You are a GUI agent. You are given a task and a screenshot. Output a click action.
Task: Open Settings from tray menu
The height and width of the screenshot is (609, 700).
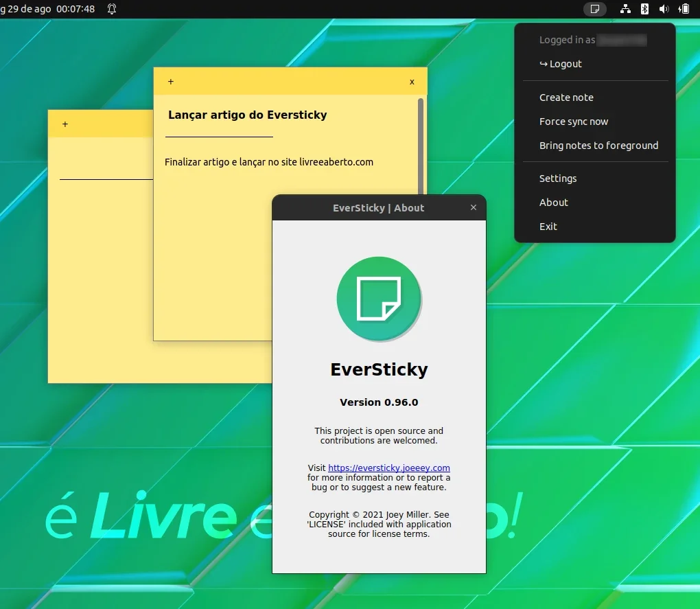(x=558, y=179)
